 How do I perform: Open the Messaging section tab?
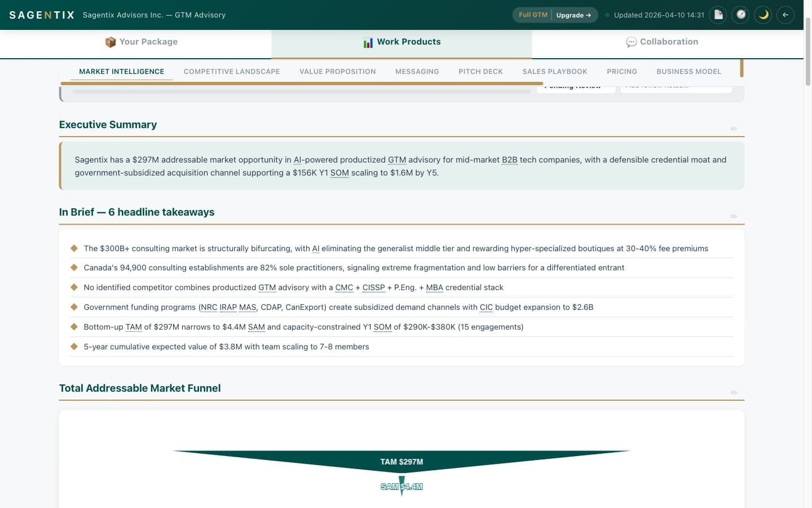[x=417, y=72]
